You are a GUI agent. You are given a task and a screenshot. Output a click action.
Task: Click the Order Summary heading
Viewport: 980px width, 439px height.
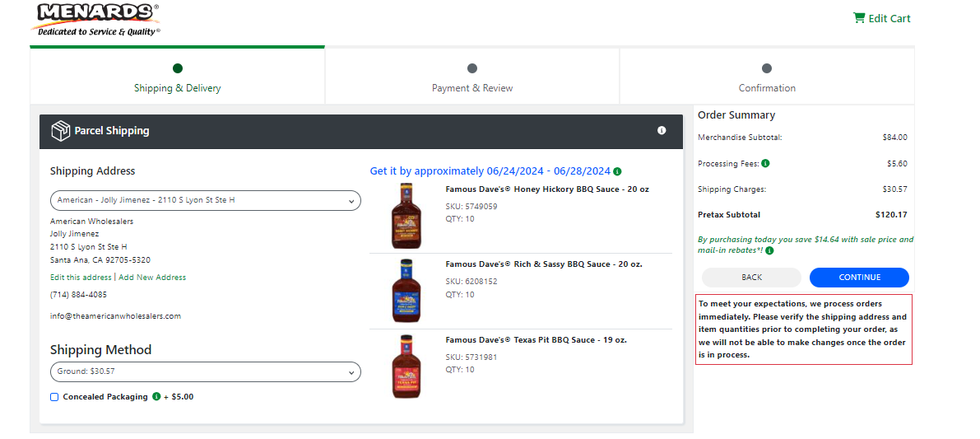click(736, 115)
